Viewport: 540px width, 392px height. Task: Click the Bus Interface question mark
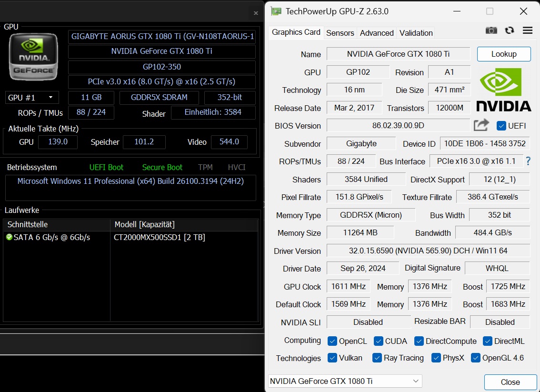[528, 161]
